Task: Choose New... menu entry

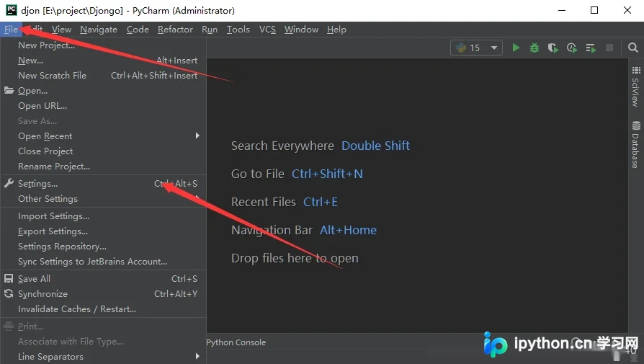Action: (x=104, y=61)
